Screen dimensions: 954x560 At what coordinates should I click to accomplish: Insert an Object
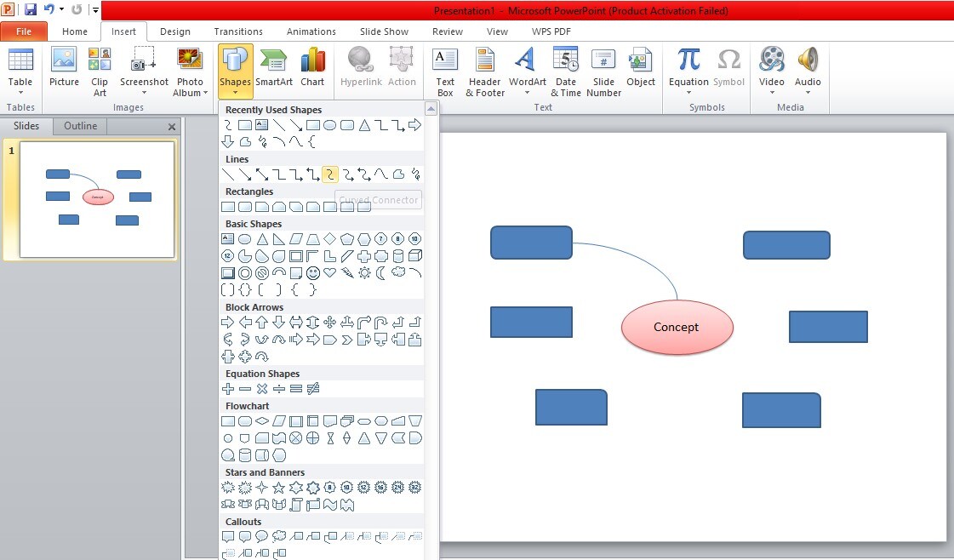click(641, 67)
